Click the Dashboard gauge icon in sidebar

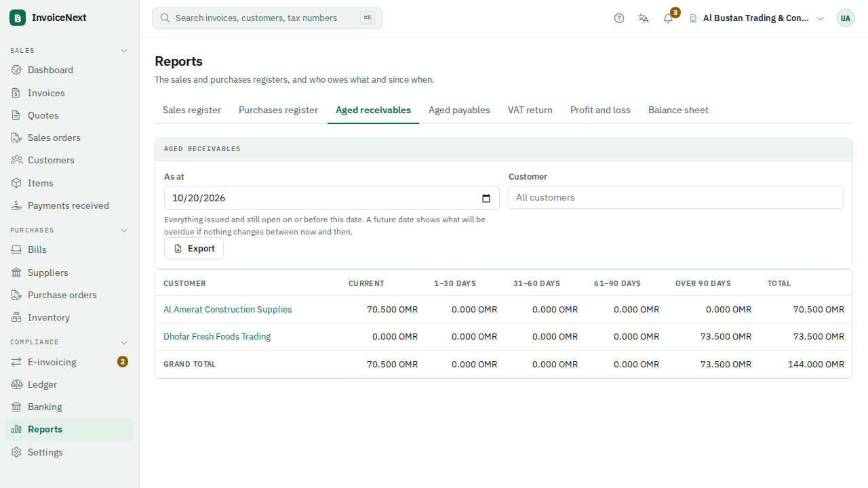(16, 70)
